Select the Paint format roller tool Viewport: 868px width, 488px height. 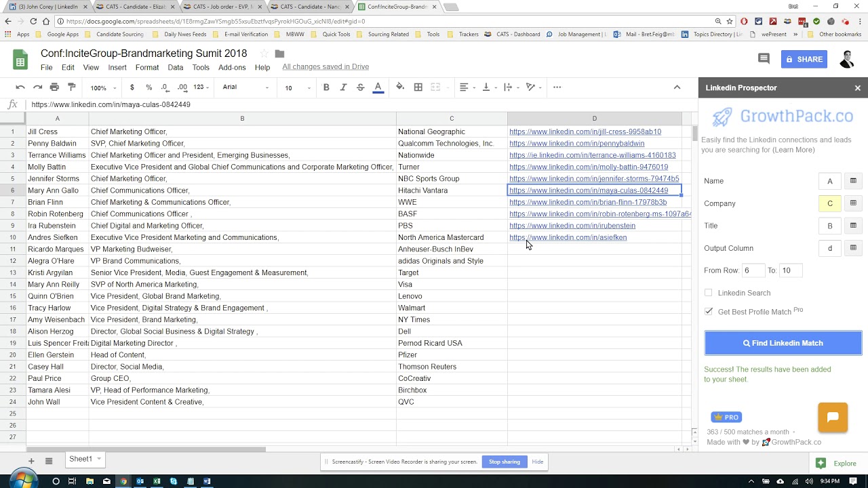72,87
